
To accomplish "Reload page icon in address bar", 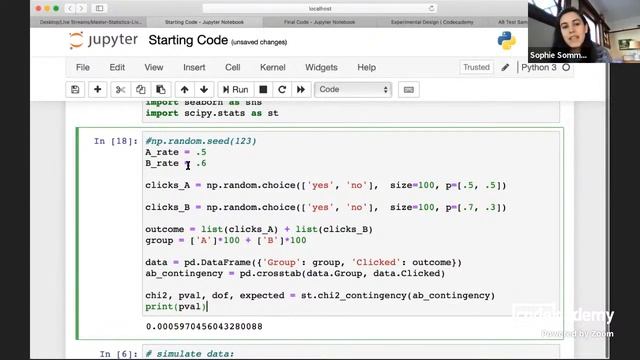I will (431, 8).
